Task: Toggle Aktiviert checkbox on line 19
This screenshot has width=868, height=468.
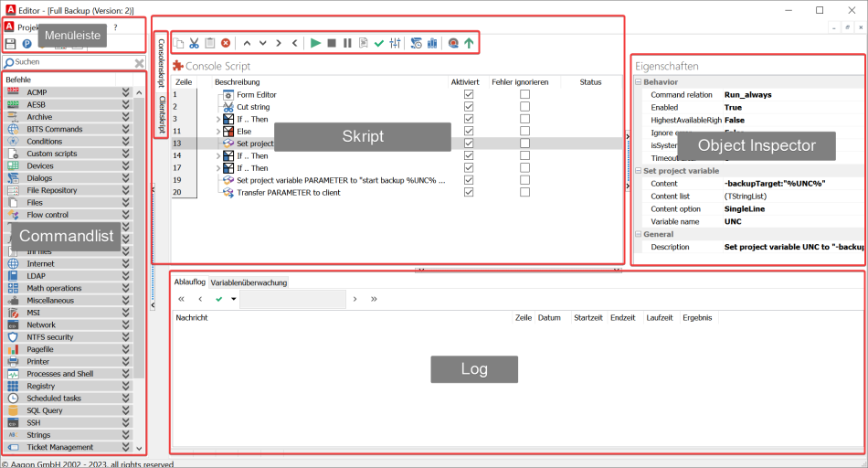Action: point(469,180)
